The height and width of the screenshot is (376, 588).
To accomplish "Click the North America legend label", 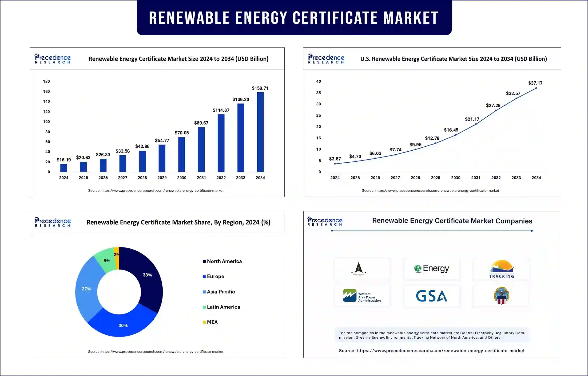I will (224, 262).
